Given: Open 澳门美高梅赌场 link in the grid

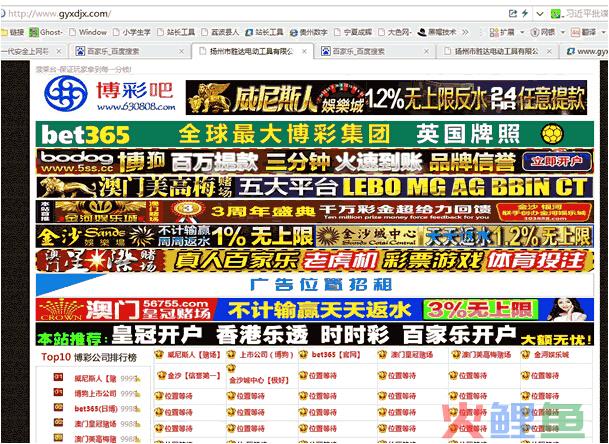Looking at the screenshot, I should pos(485,354).
